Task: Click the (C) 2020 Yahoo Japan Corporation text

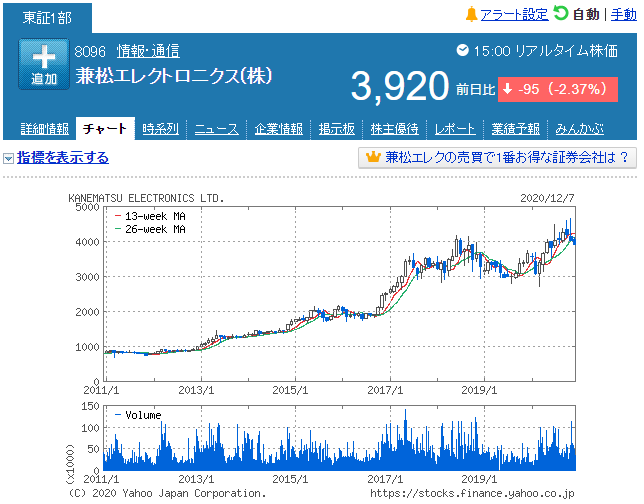Action: coord(167,493)
